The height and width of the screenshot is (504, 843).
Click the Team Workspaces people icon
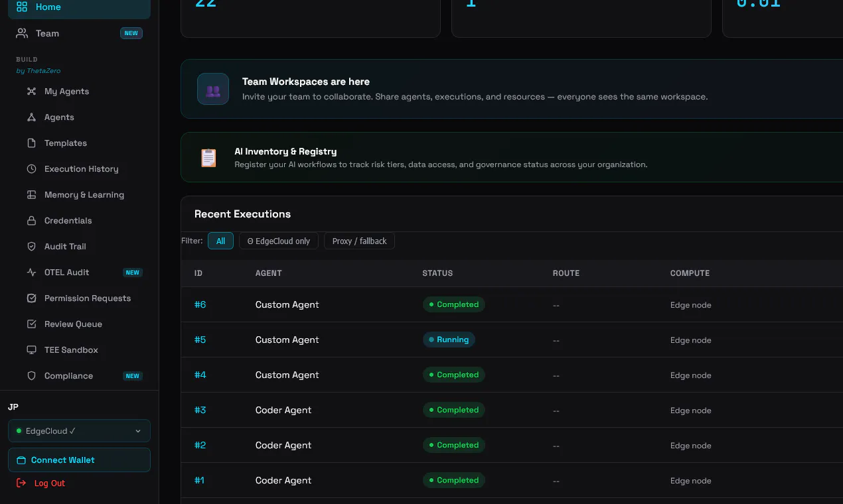[x=213, y=89]
